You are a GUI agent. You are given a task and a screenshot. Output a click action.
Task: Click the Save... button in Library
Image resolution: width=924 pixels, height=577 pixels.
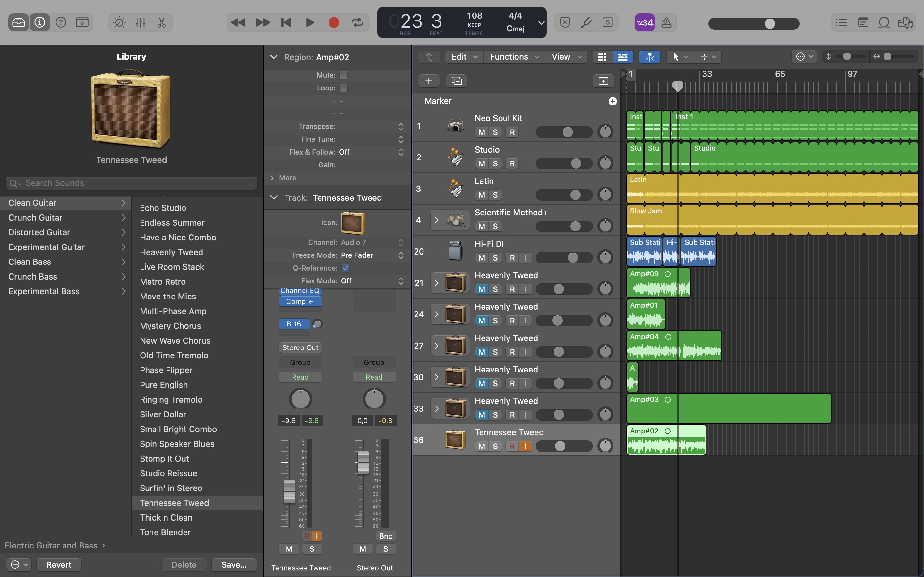coord(234,564)
